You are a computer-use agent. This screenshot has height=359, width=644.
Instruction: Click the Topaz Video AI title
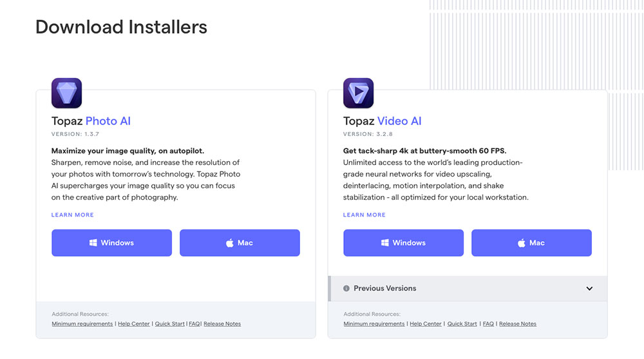click(x=383, y=121)
